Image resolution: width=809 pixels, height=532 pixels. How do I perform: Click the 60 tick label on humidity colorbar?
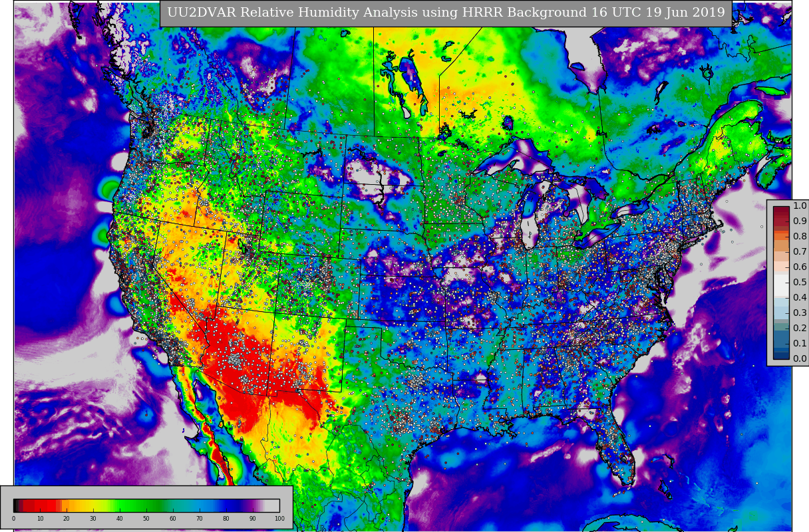click(173, 519)
